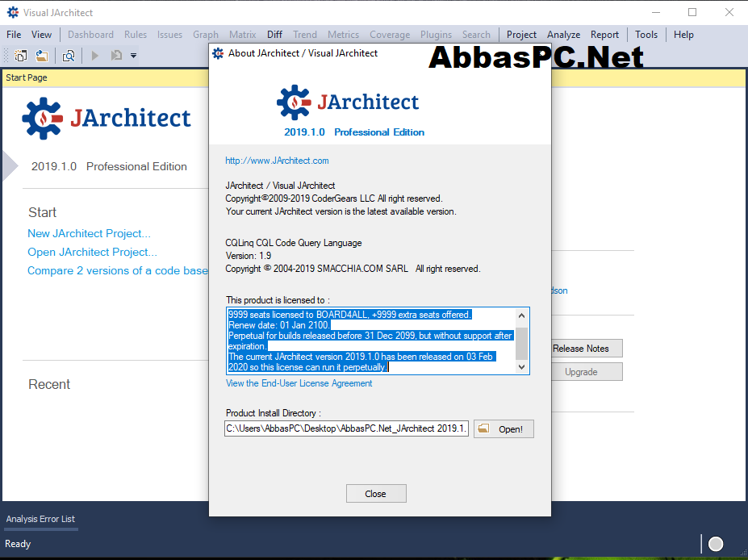Select the Analysis Error List tab
The width and height of the screenshot is (748, 560).
(40, 519)
